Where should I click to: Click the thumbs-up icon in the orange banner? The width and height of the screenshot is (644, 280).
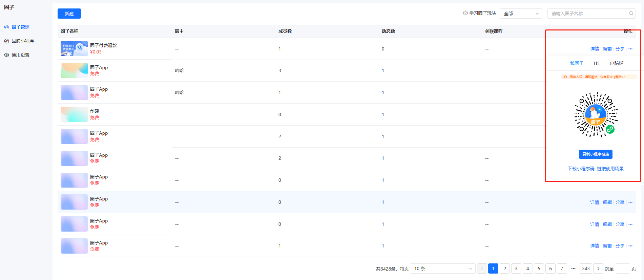(x=565, y=77)
